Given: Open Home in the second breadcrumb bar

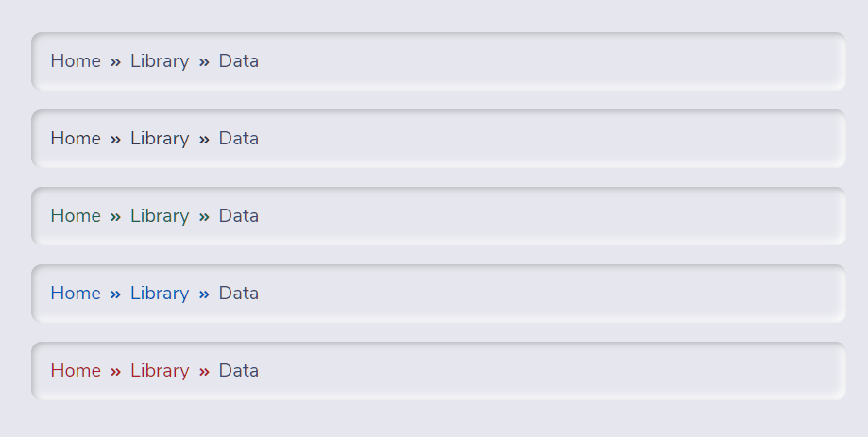Looking at the screenshot, I should 76,139.
